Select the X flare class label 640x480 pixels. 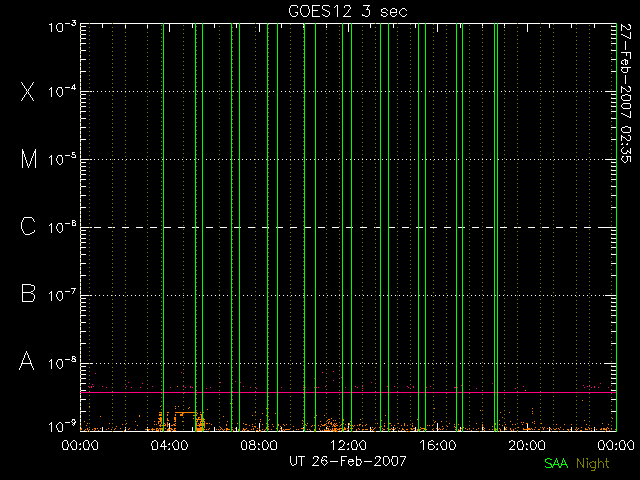(x=28, y=91)
